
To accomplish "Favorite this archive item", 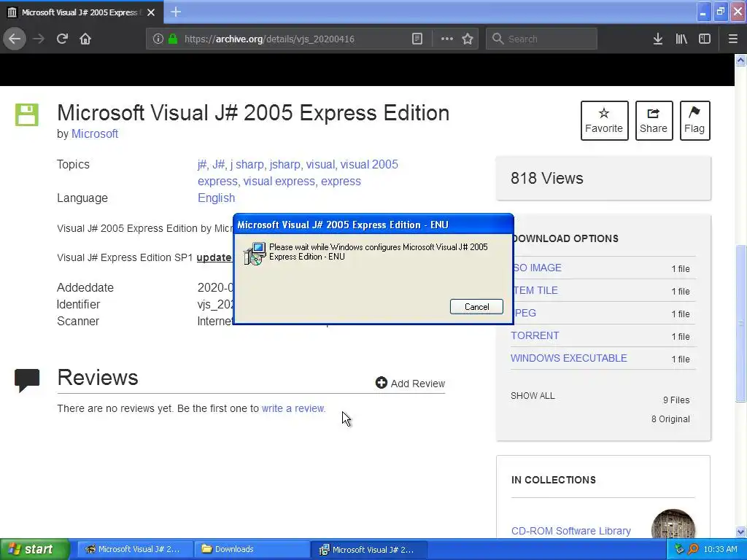I will 604,120.
